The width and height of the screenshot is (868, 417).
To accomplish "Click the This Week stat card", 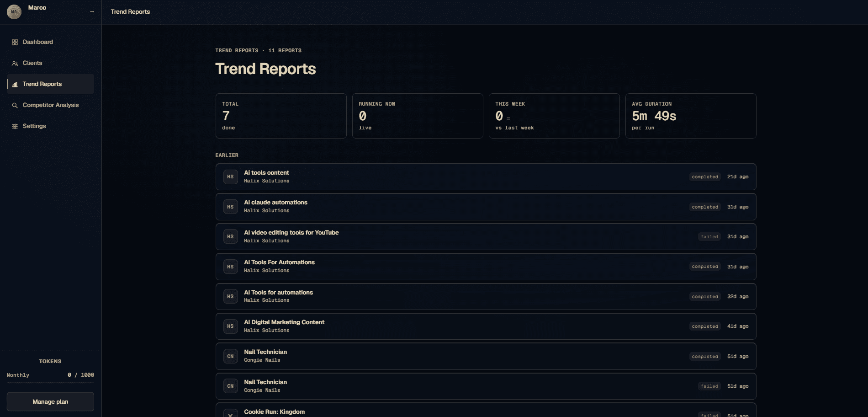I will tap(554, 116).
